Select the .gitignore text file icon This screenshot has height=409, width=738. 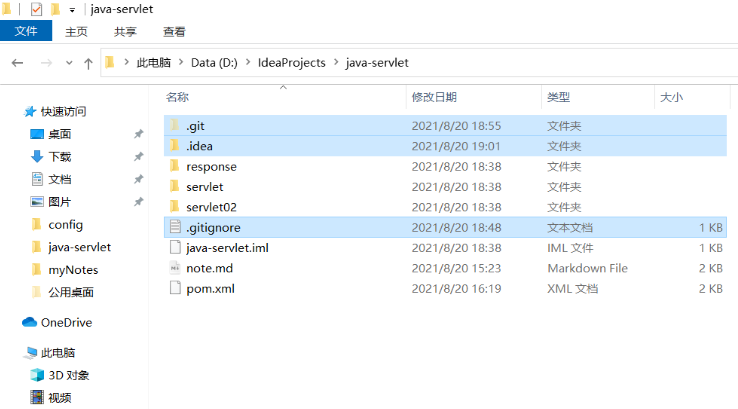[x=175, y=227]
